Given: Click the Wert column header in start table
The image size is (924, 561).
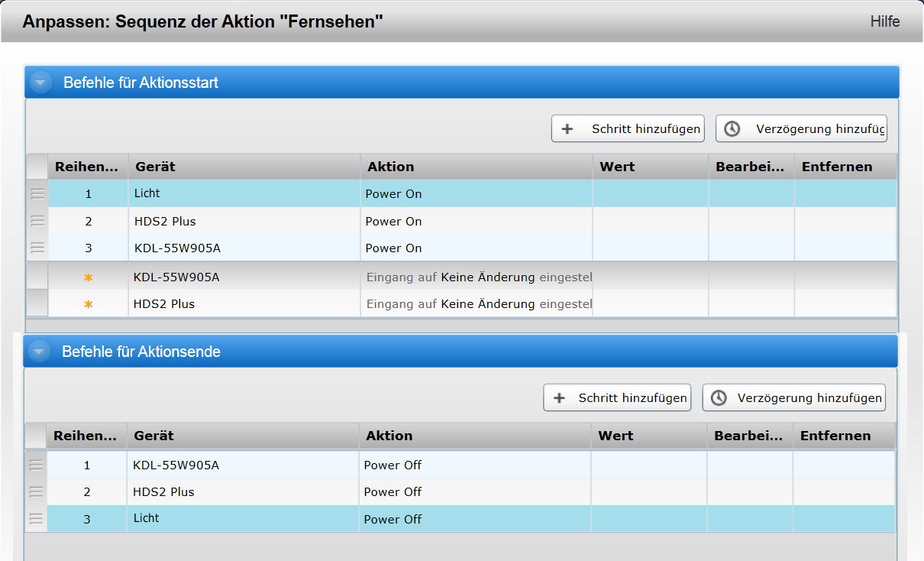Looking at the screenshot, I should pos(650,167).
